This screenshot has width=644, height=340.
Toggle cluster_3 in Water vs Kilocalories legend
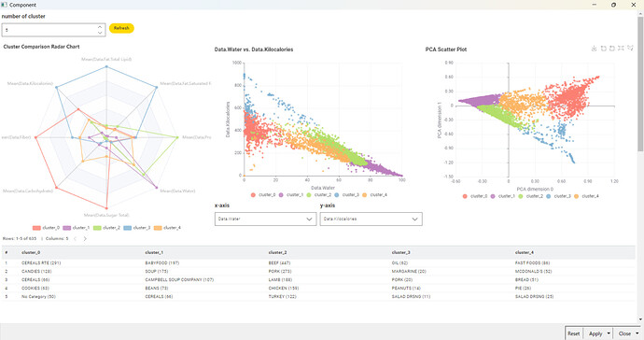[346, 195]
